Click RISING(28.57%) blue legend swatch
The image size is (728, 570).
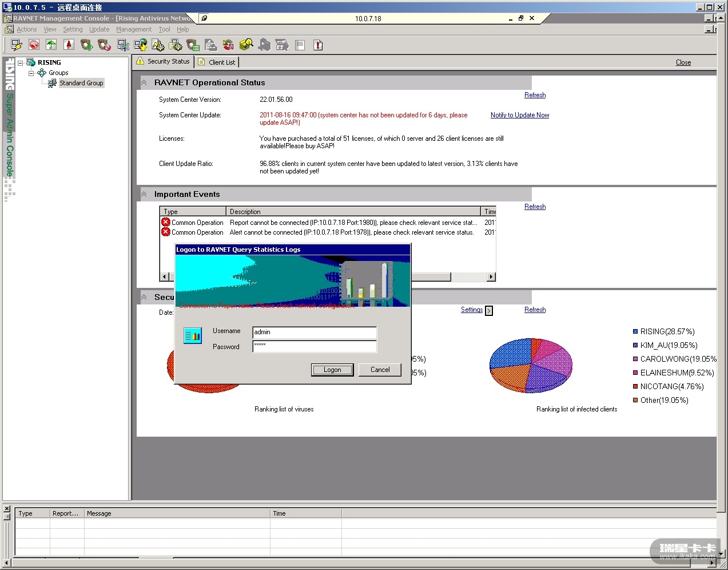point(635,331)
